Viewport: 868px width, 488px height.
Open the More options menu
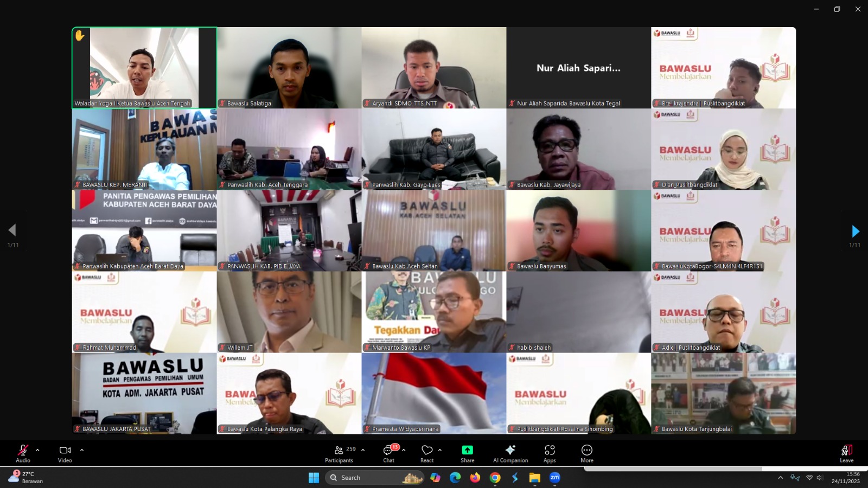click(586, 453)
